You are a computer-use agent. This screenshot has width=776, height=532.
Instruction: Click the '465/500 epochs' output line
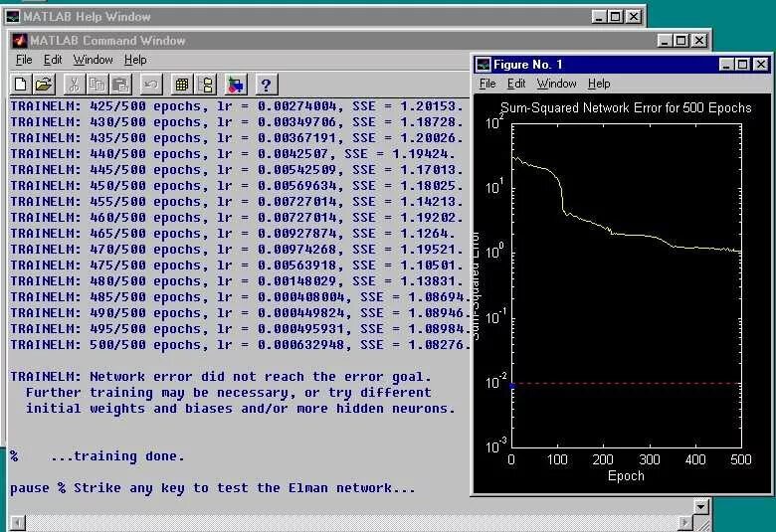[233, 233]
